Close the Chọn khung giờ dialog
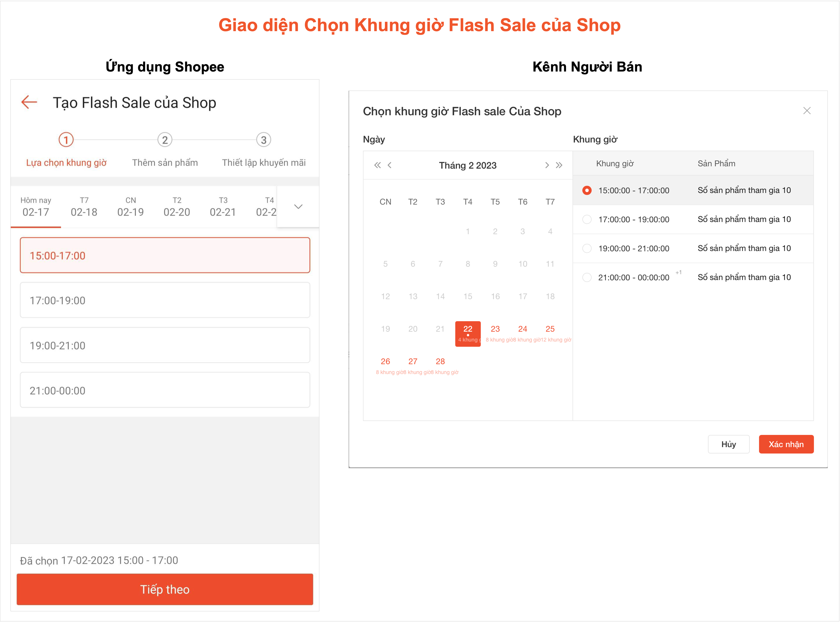The width and height of the screenshot is (840, 622). [807, 111]
